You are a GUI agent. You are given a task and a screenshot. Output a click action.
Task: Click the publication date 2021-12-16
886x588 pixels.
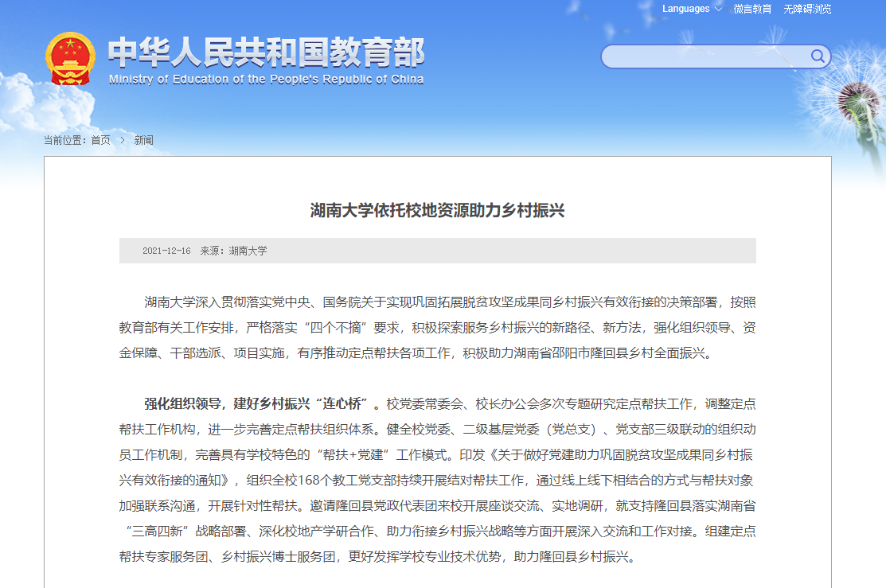point(166,251)
